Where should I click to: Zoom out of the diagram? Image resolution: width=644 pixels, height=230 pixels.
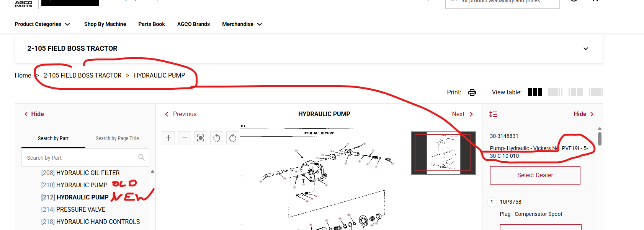coord(185,138)
